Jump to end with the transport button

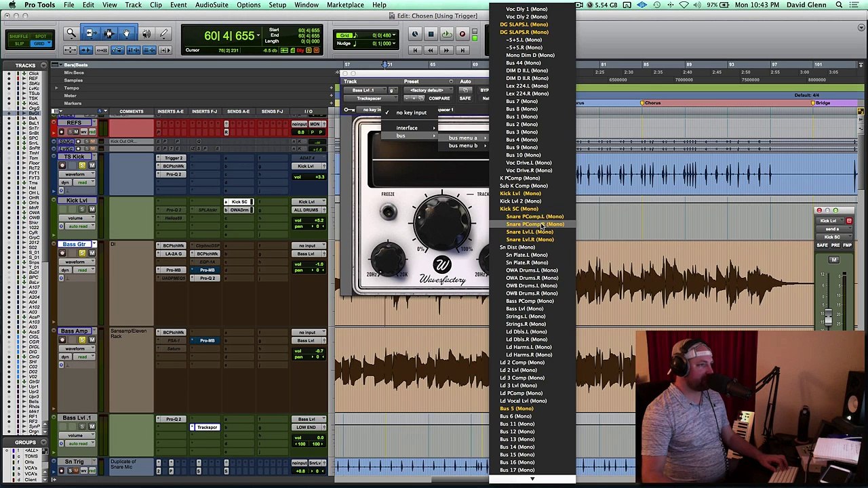(462, 50)
